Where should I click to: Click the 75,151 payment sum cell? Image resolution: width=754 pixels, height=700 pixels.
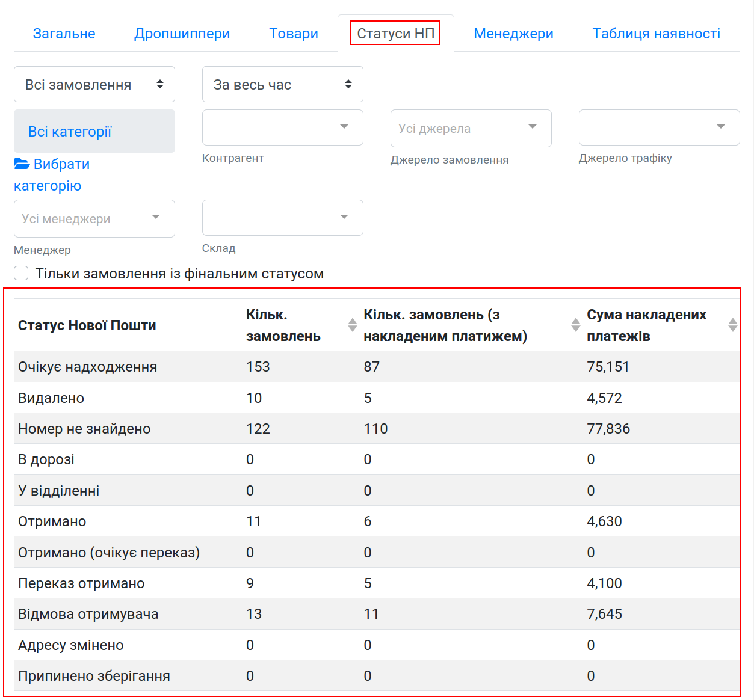tap(608, 367)
